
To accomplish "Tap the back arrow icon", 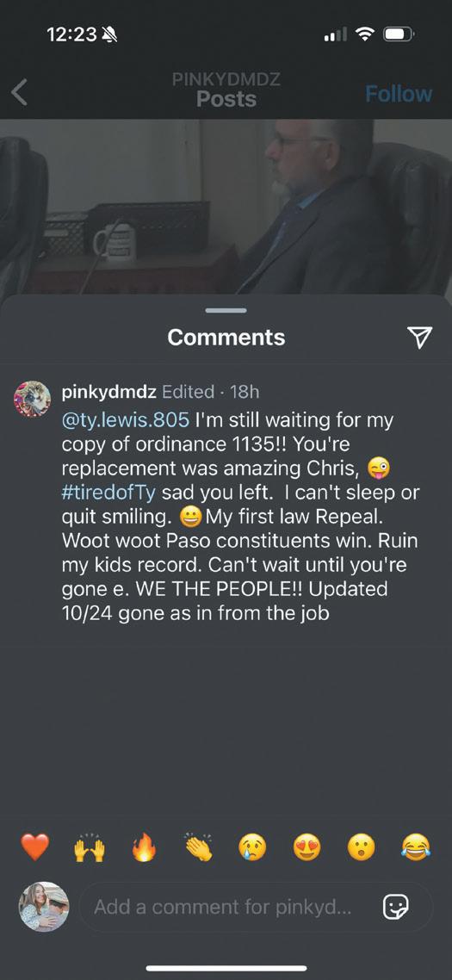I will [20, 94].
